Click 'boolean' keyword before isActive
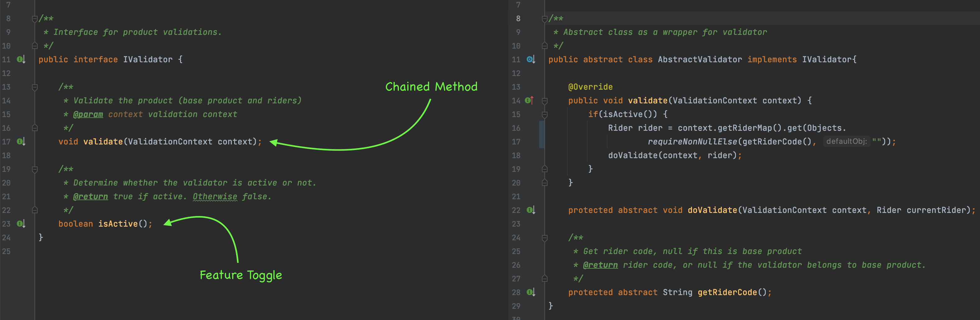980x320 pixels. point(76,224)
